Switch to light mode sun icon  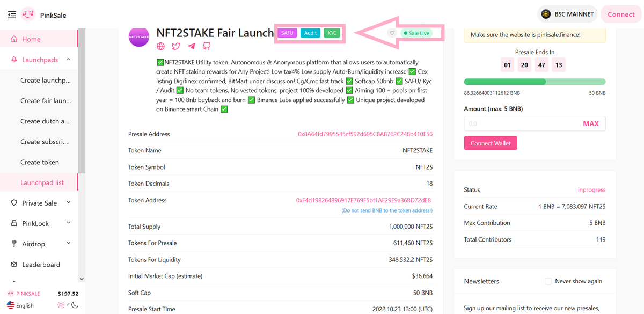[x=61, y=305]
